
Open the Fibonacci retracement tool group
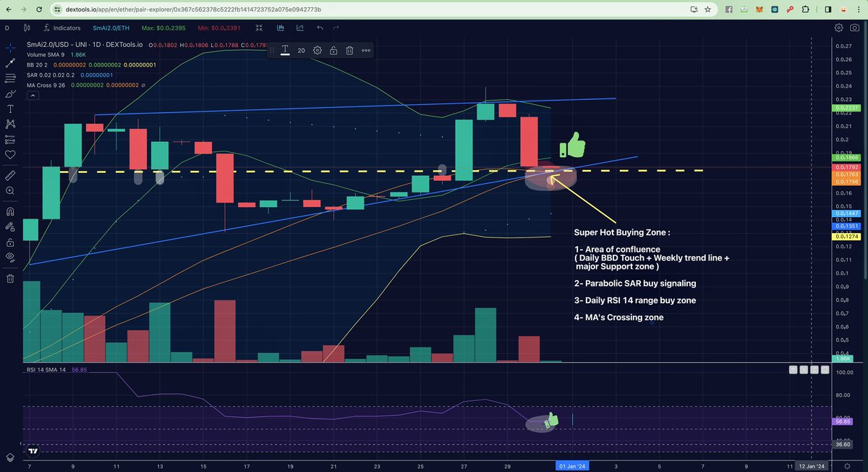tap(10, 78)
